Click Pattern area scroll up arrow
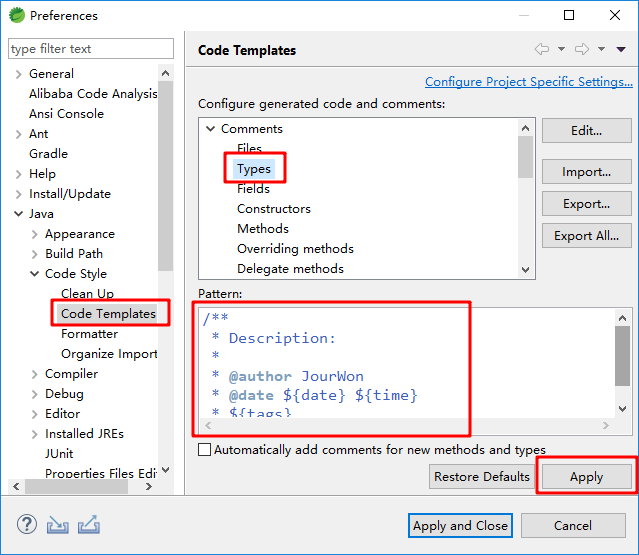 click(622, 318)
